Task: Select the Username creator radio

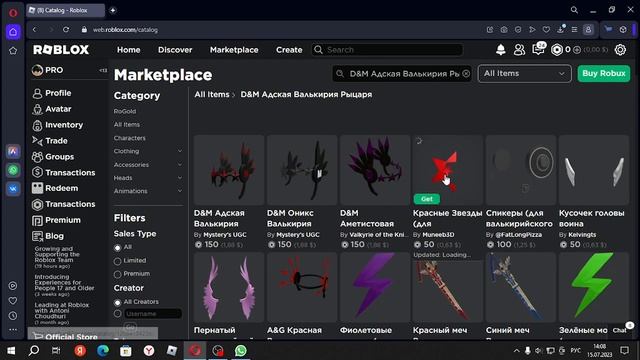Action: point(118,313)
